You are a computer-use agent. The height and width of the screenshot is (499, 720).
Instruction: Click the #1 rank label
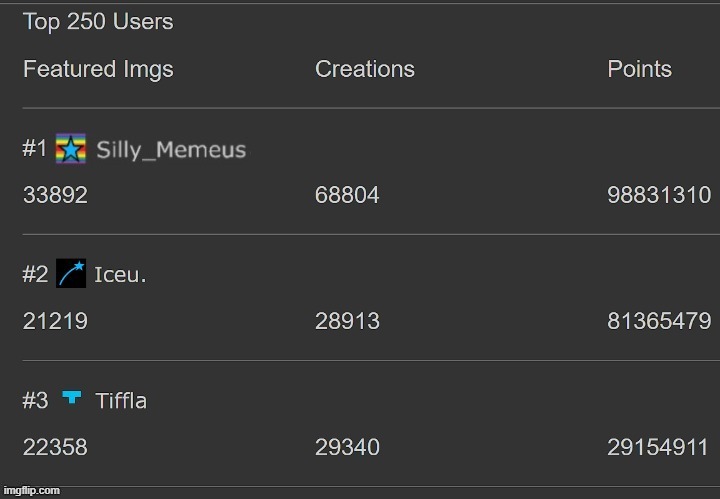coord(35,149)
